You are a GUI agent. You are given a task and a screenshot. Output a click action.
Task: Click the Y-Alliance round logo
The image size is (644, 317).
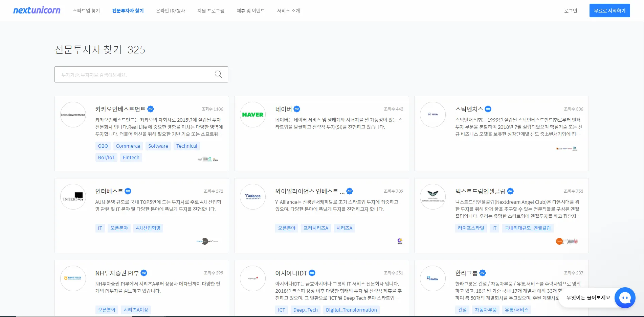click(x=253, y=197)
